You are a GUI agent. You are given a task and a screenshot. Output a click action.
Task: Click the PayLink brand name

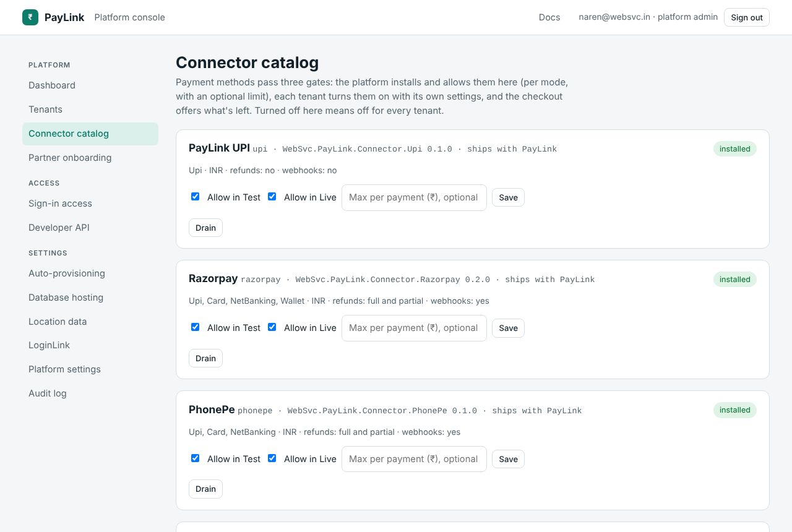[x=64, y=17]
